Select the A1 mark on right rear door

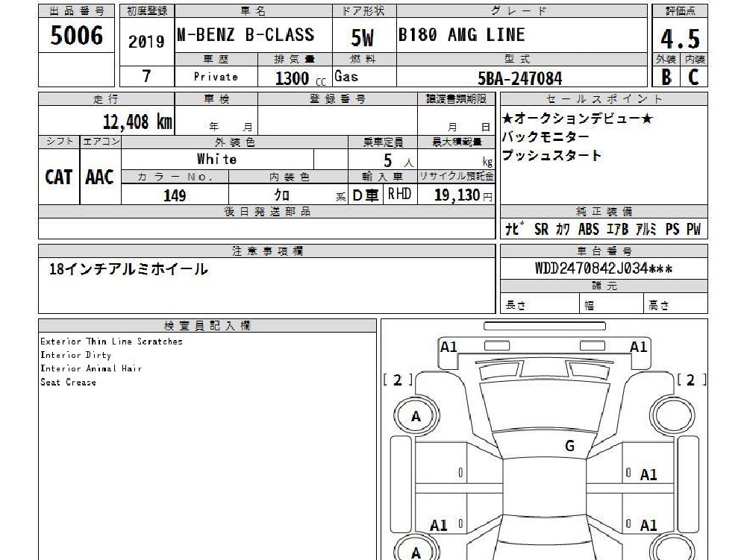(648, 526)
